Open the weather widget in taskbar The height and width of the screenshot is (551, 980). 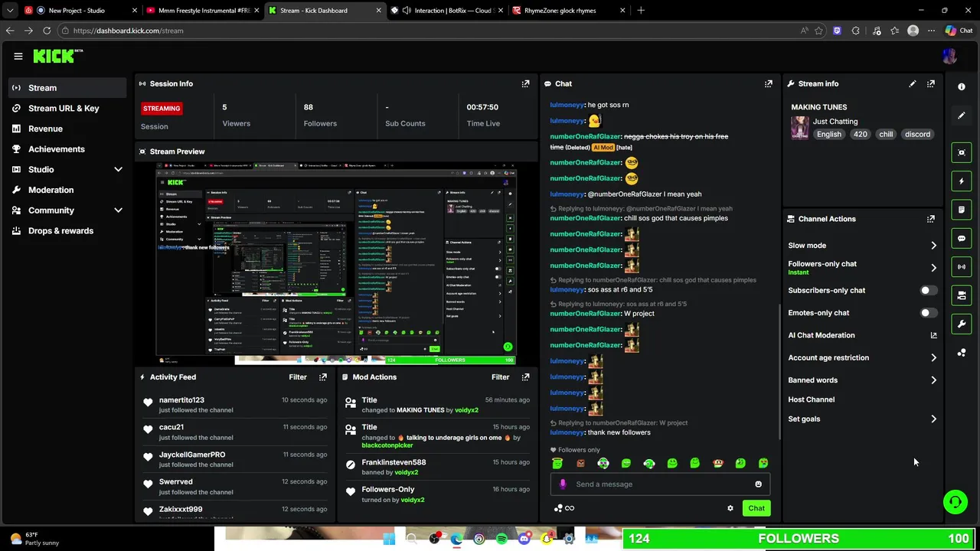36,539
